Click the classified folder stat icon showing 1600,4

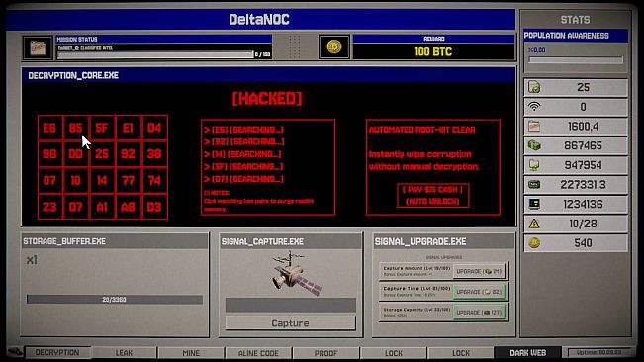pyautogui.click(x=534, y=126)
